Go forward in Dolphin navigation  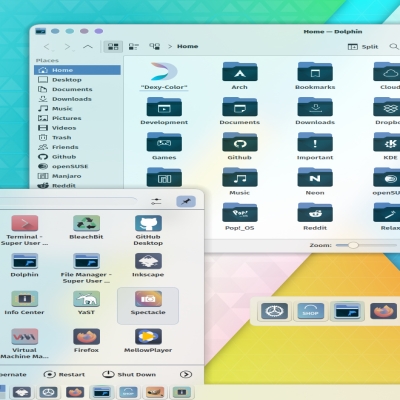pos(68,47)
